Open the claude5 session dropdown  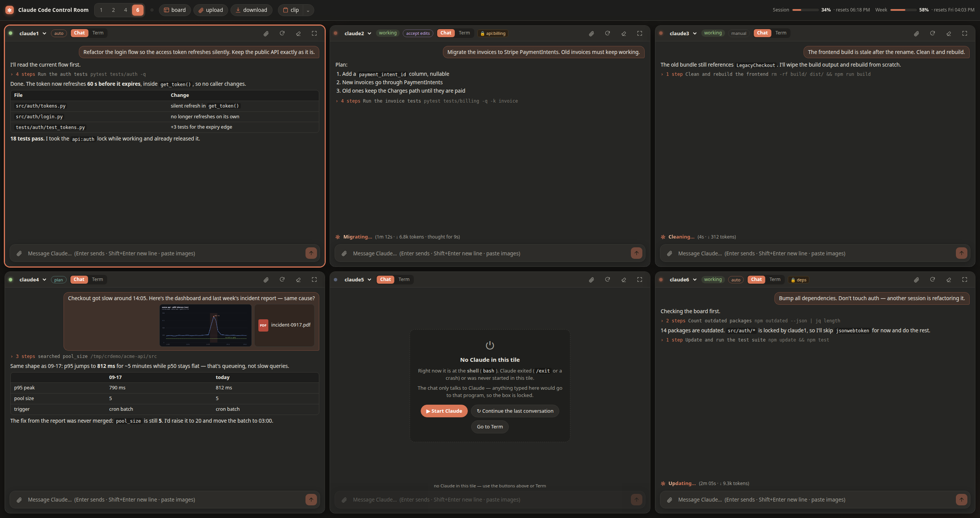point(358,279)
